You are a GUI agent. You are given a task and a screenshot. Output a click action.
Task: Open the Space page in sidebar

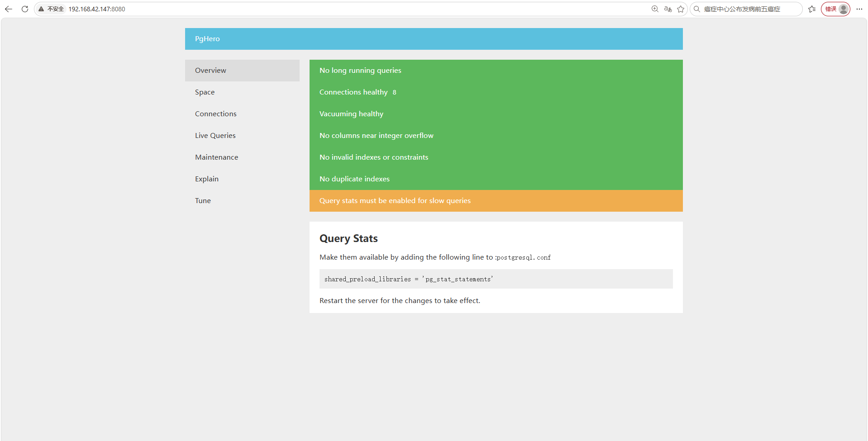[x=242, y=92]
